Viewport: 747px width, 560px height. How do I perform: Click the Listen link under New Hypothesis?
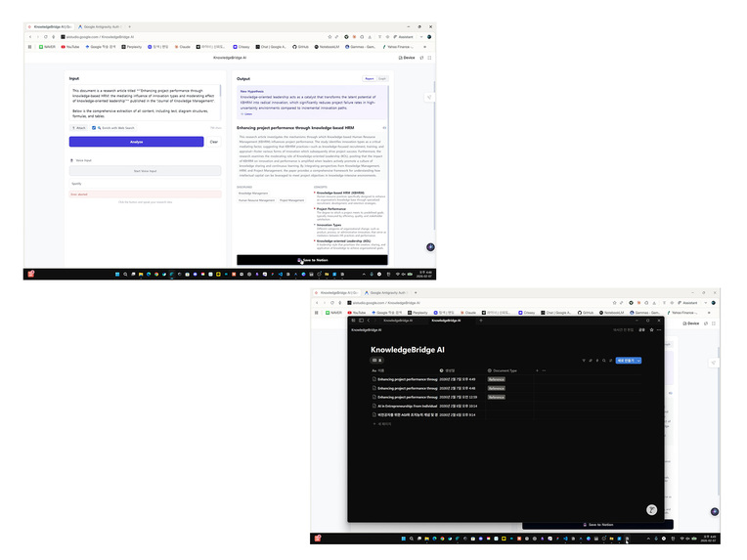pos(246,114)
